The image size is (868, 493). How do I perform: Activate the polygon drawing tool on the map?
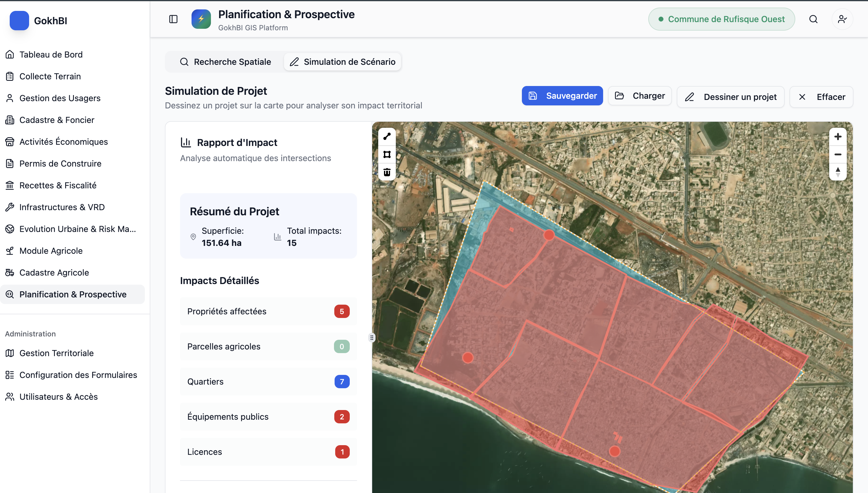[x=386, y=154]
